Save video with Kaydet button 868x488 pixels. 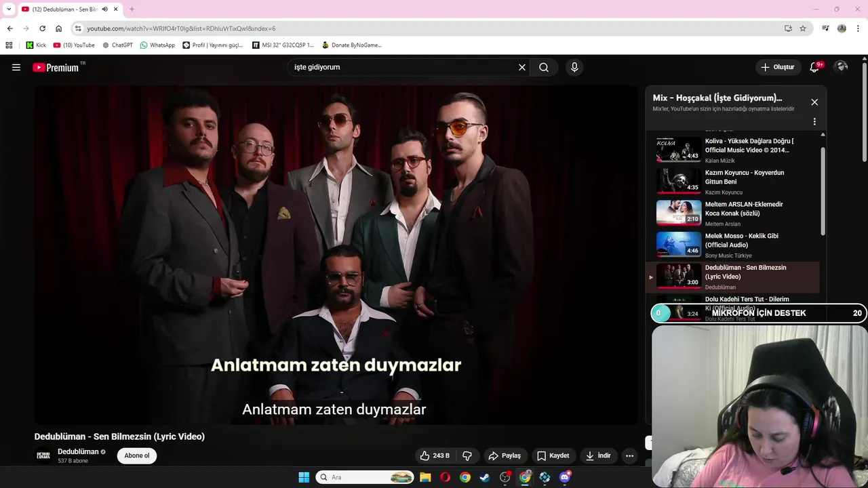tap(553, 455)
